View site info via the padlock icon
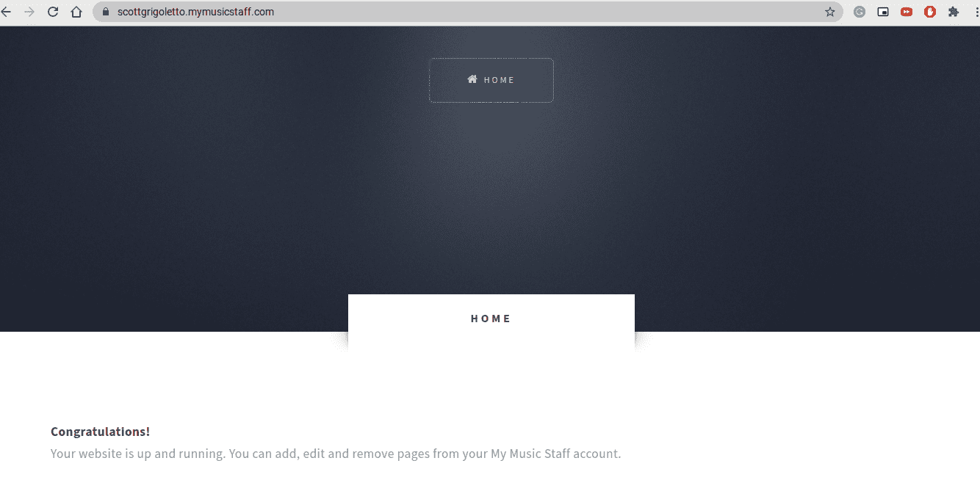980x491 pixels. tap(105, 12)
